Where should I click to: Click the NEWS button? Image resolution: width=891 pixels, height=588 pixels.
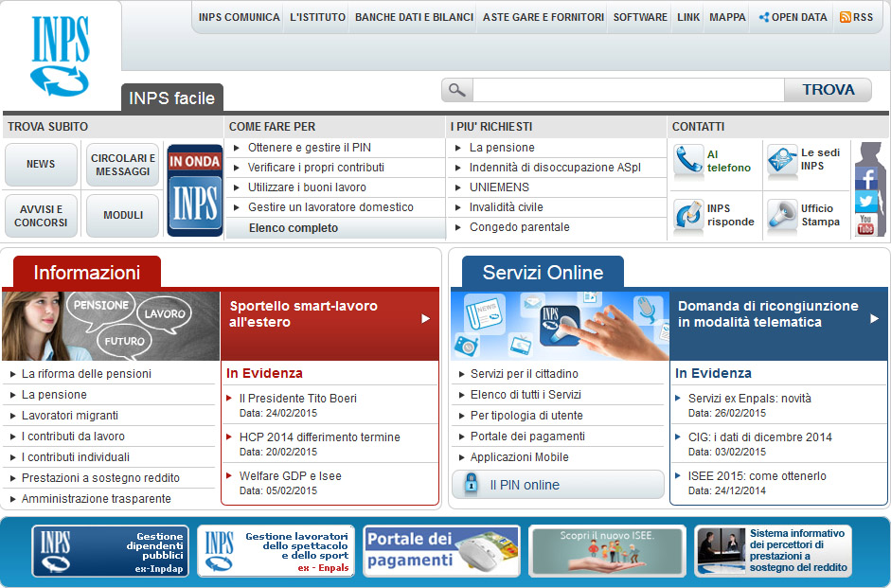pyautogui.click(x=41, y=164)
